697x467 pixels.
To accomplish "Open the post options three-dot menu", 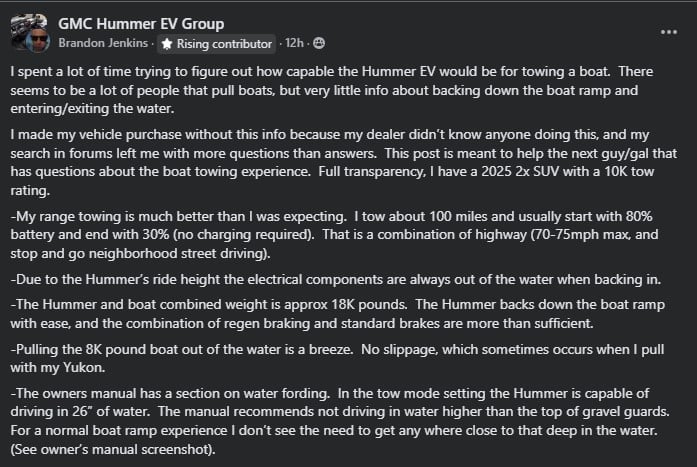I will (x=669, y=31).
